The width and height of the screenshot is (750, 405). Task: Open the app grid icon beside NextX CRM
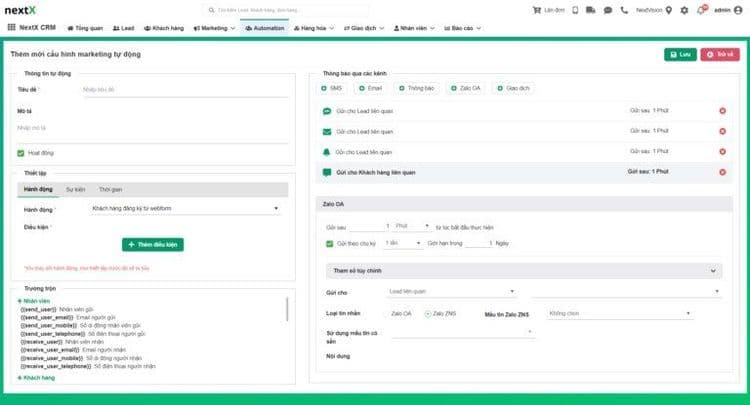coord(11,27)
